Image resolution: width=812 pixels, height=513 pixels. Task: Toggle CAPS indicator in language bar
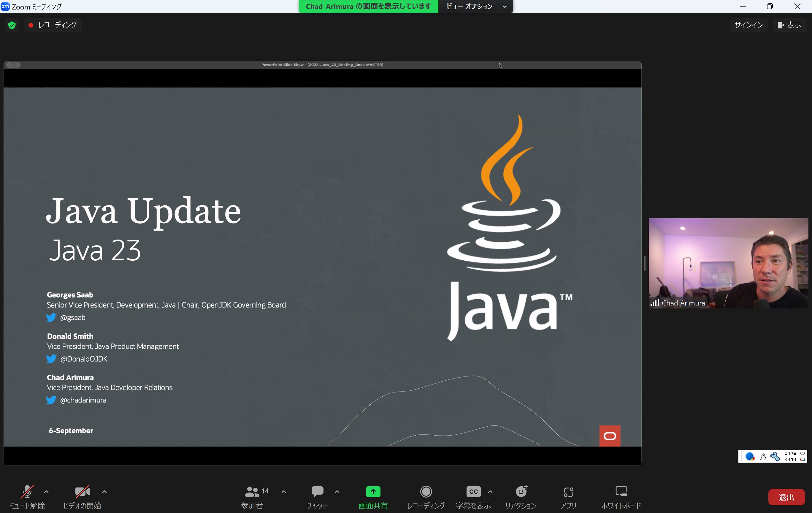pyautogui.click(x=790, y=454)
